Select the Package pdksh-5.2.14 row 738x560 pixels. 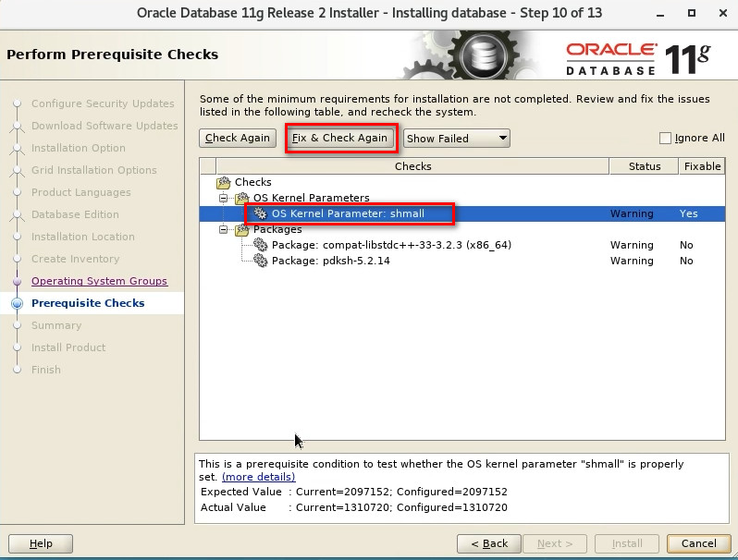(330, 261)
